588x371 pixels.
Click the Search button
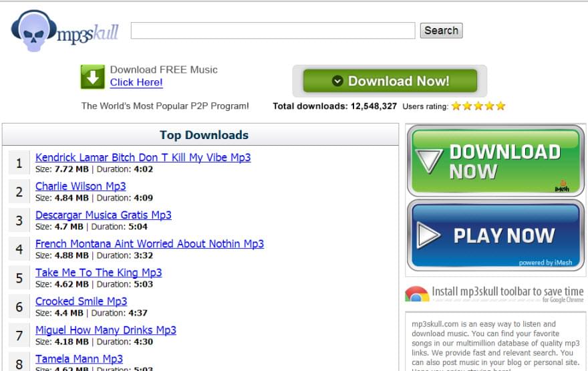tap(442, 30)
